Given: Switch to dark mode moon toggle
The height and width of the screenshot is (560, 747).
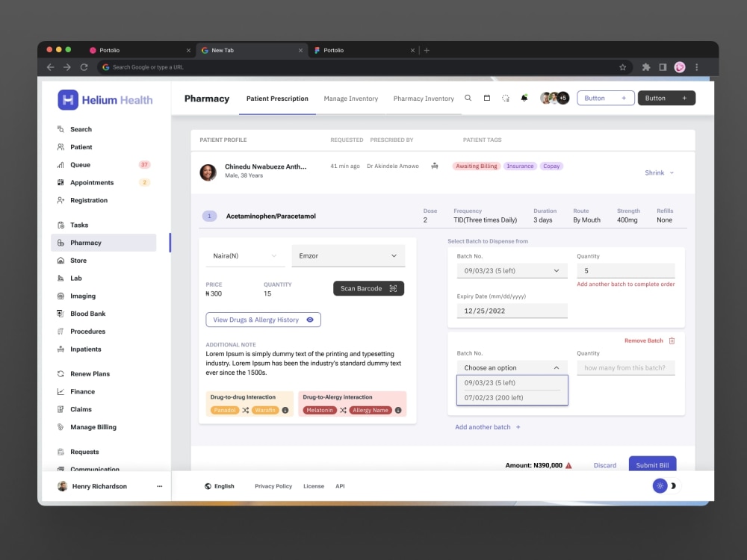Looking at the screenshot, I should [674, 486].
